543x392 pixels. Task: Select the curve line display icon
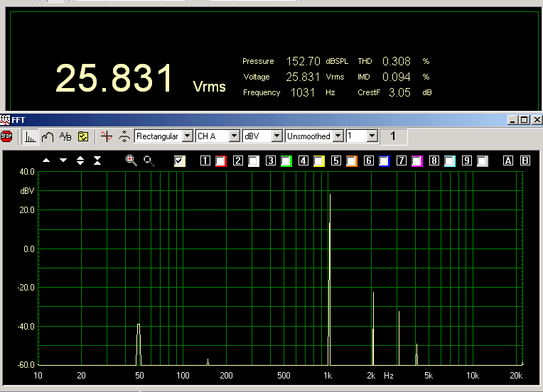click(48, 136)
